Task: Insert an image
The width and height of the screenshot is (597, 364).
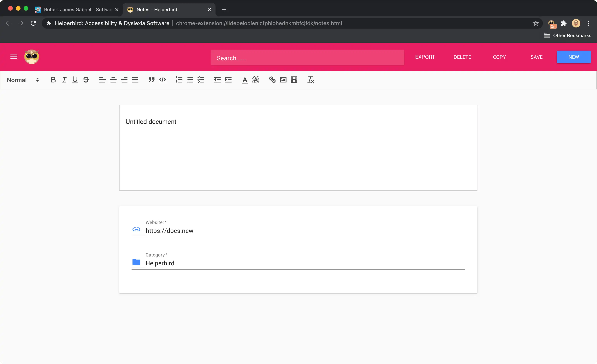Action: [283, 80]
